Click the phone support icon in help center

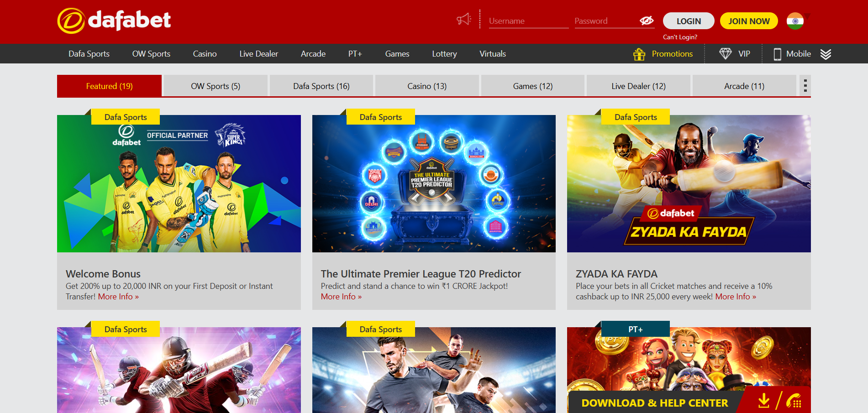coord(794,401)
